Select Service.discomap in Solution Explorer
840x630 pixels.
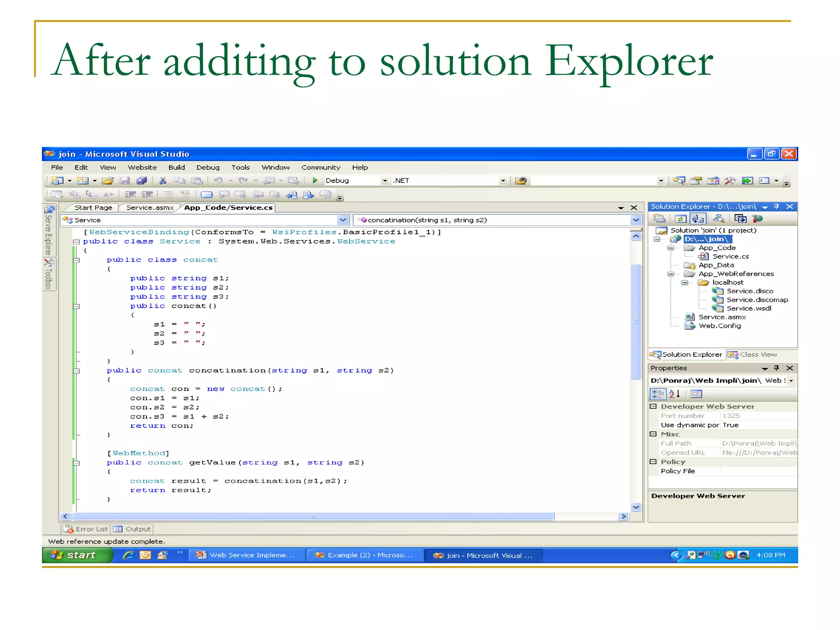point(757,300)
